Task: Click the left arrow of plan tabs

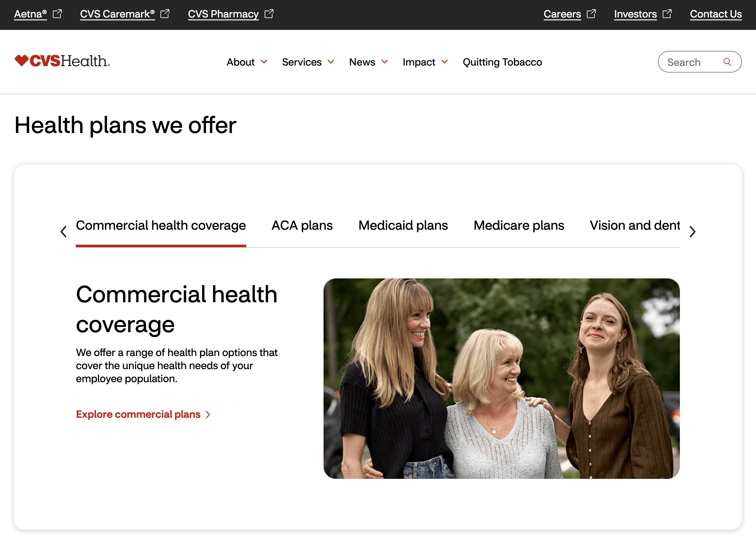Action: [63, 231]
